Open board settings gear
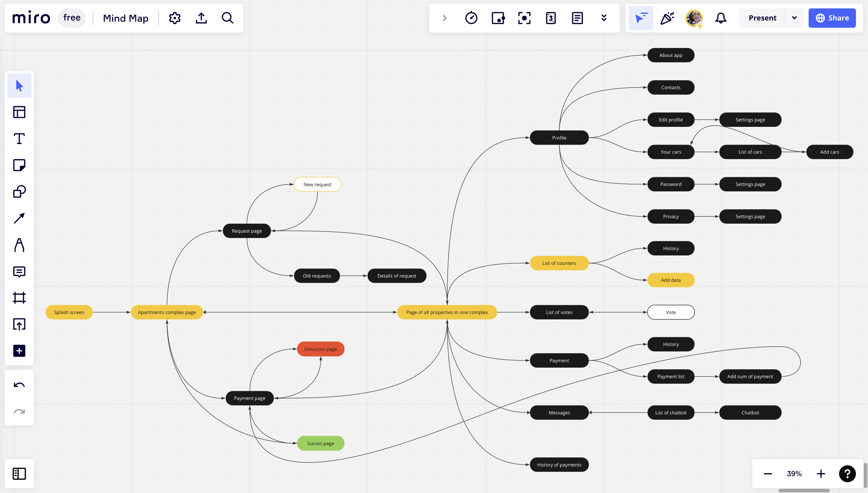 (175, 18)
